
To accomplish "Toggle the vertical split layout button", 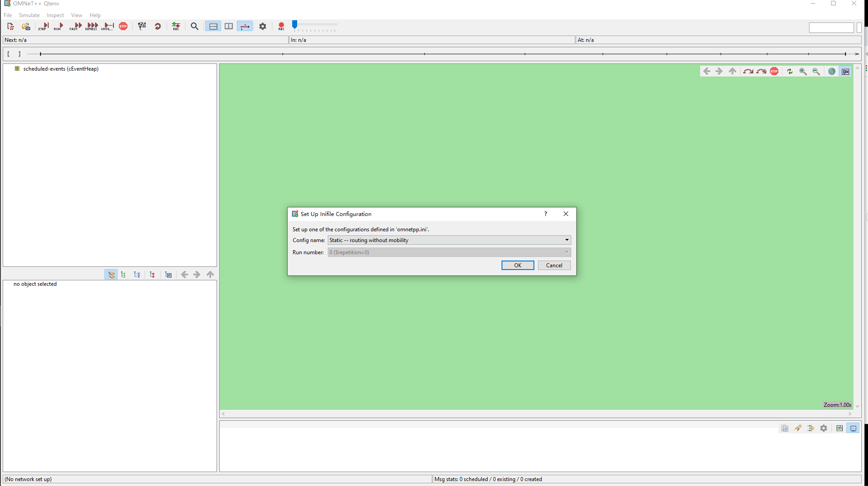I will (x=229, y=26).
